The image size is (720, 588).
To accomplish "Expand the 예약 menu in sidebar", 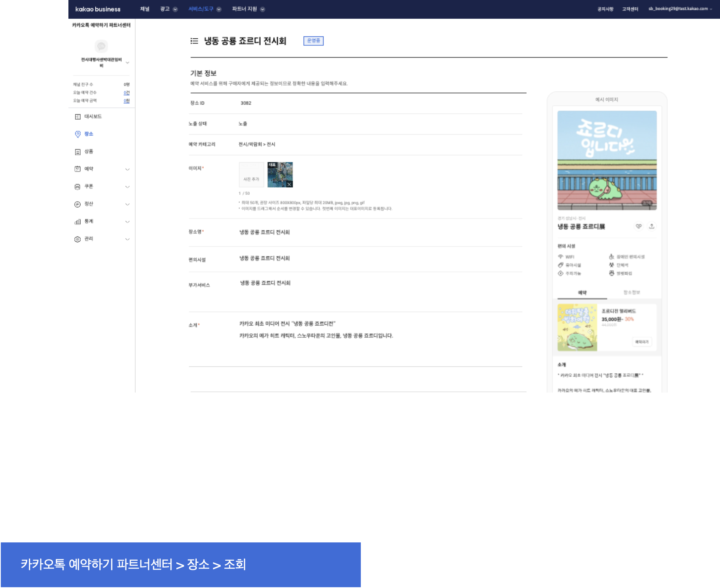I will pos(127,169).
